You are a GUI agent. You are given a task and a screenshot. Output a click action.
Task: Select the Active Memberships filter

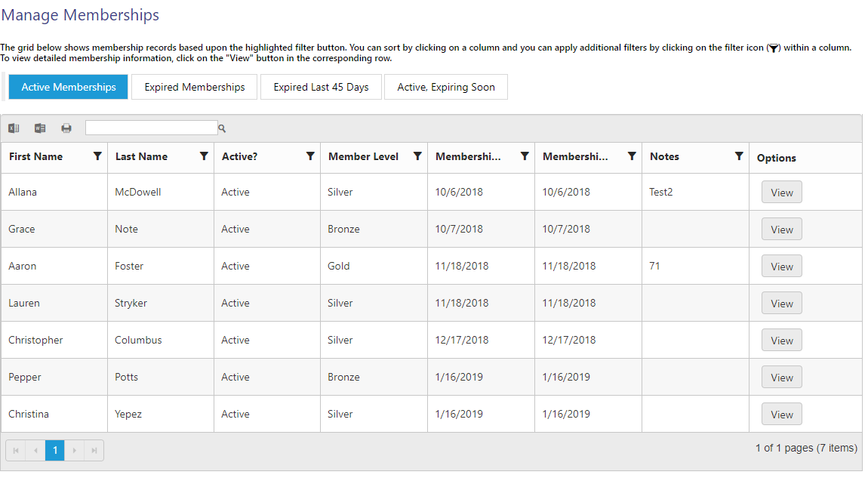click(x=69, y=87)
